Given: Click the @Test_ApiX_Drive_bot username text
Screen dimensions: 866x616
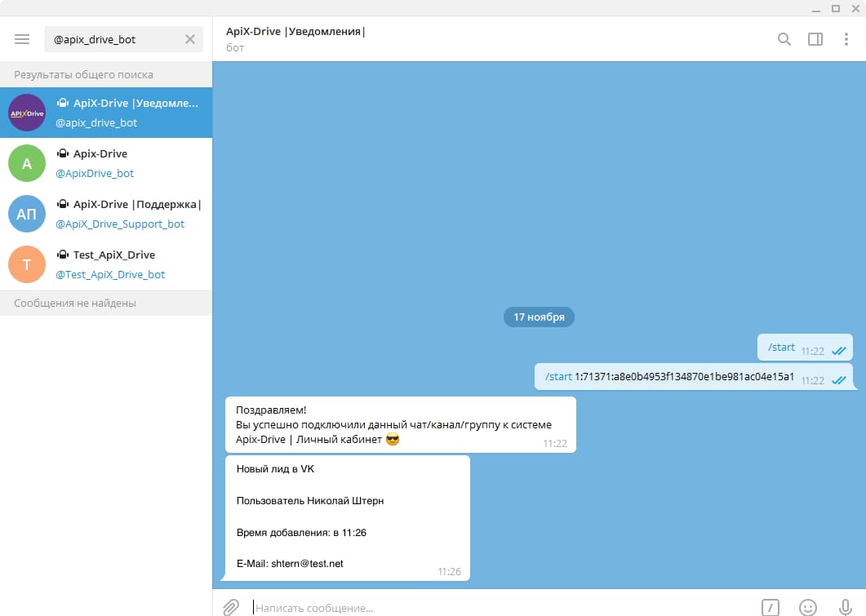Looking at the screenshot, I should point(110,275).
